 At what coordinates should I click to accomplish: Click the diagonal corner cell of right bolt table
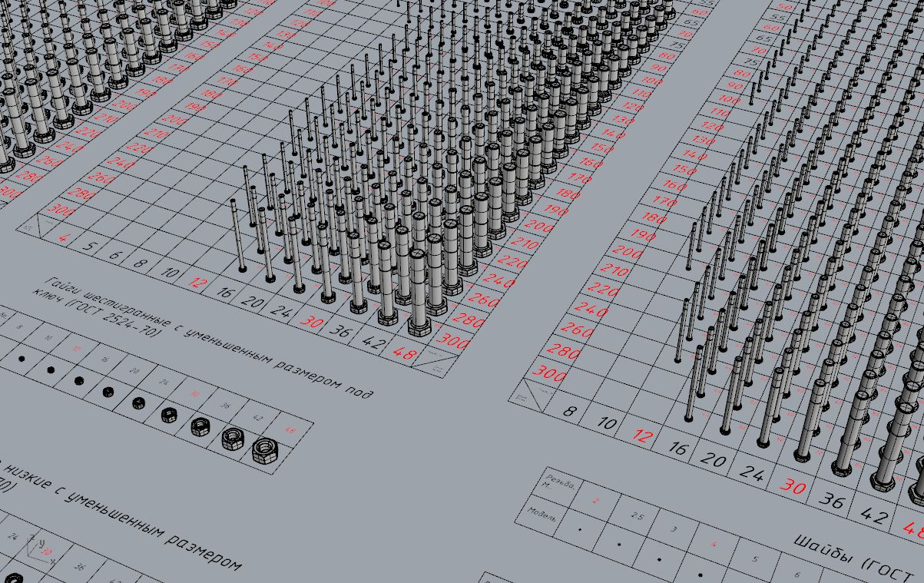tap(532, 395)
